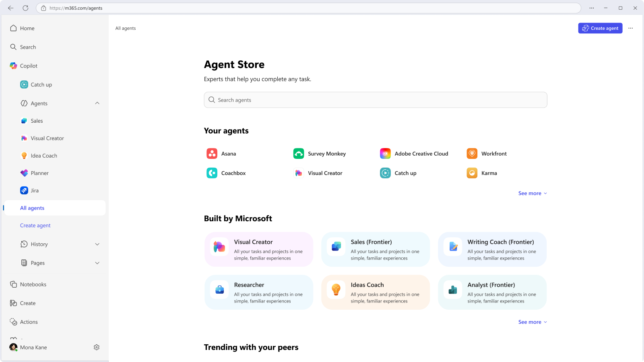Go to Notebooks in the sidebar
644x362 pixels.
tap(33, 284)
